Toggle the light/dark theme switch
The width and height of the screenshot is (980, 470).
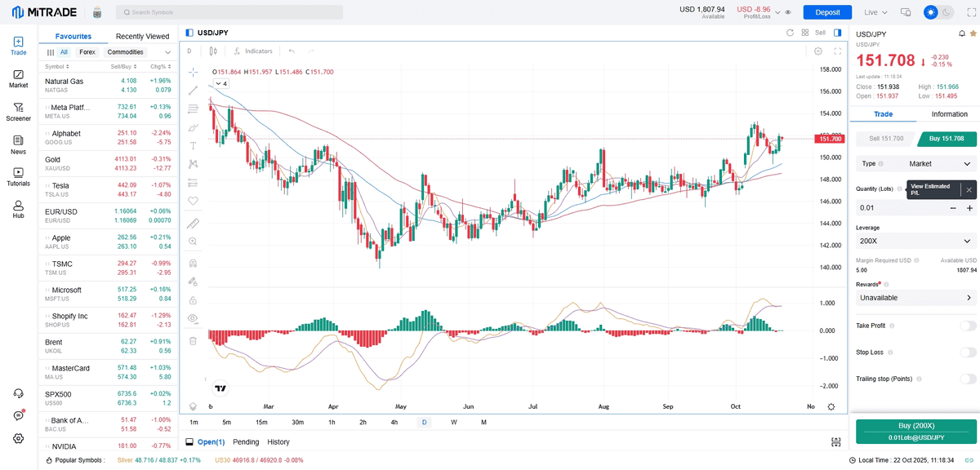(938, 12)
